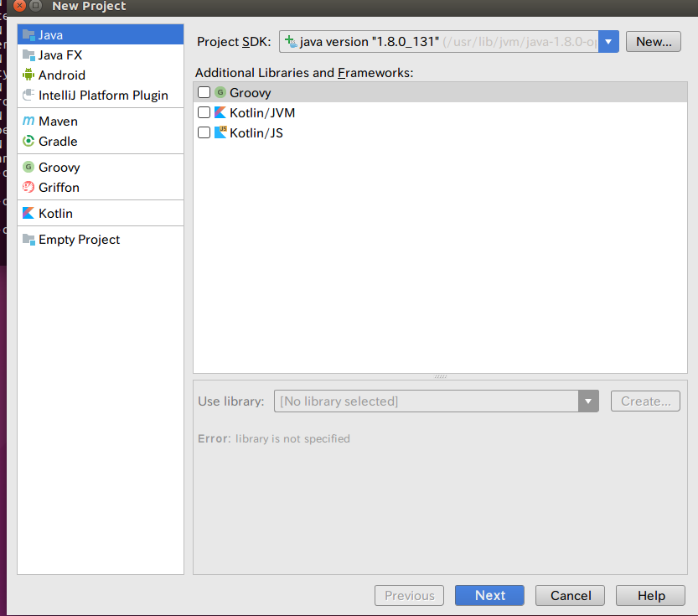Select IntelliJ Platform Plugin project type
The height and width of the screenshot is (616, 698).
click(101, 95)
